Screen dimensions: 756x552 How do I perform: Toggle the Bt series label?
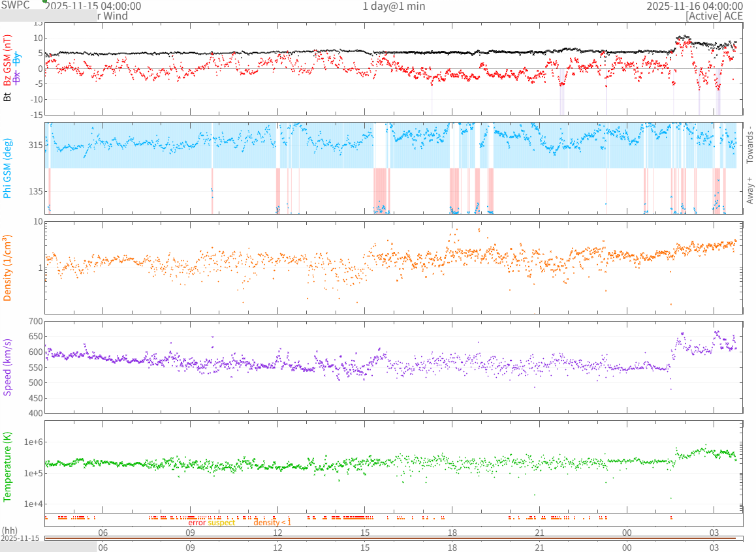tap(8, 97)
